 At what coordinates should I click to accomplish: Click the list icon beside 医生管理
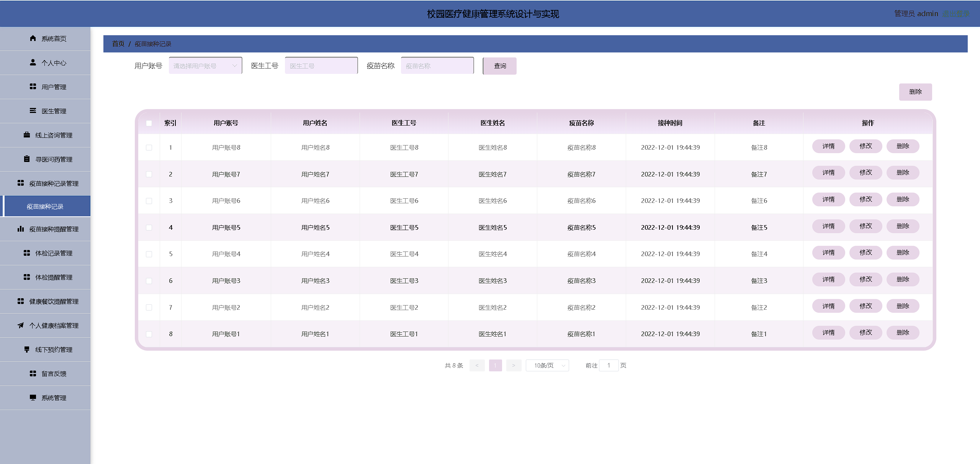point(33,111)
